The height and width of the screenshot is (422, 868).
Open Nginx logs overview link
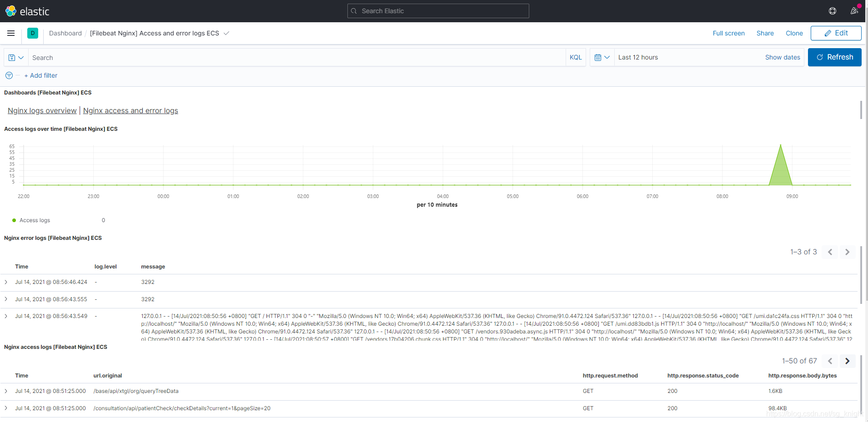pos(42,110)
